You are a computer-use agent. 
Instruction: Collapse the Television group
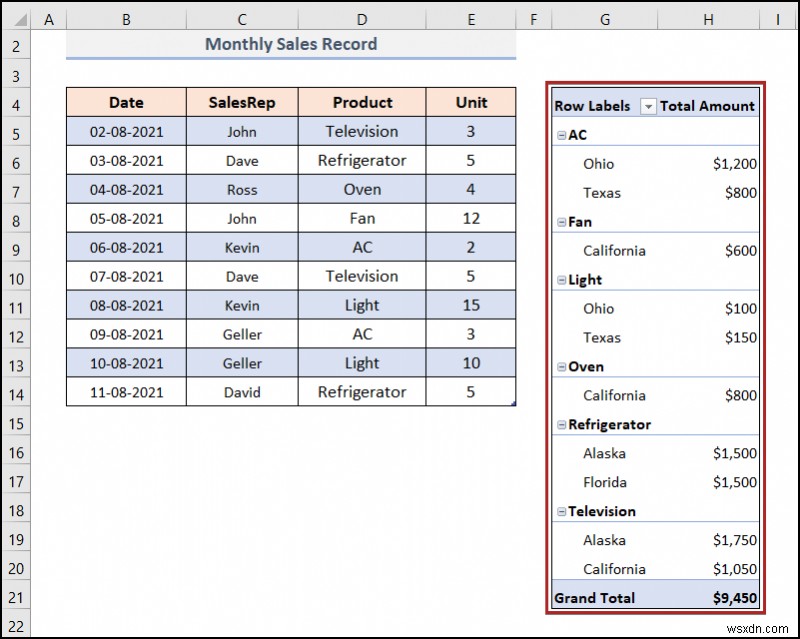tap(561, 511)
